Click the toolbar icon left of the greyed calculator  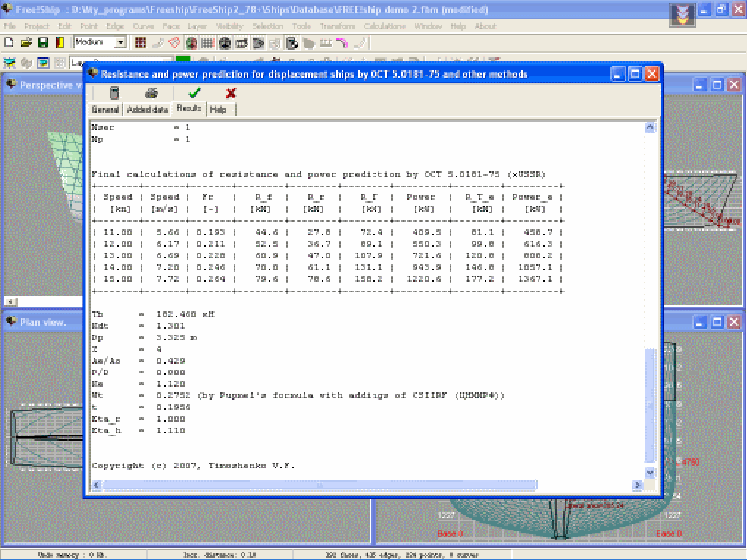click(x=259, y=43)
